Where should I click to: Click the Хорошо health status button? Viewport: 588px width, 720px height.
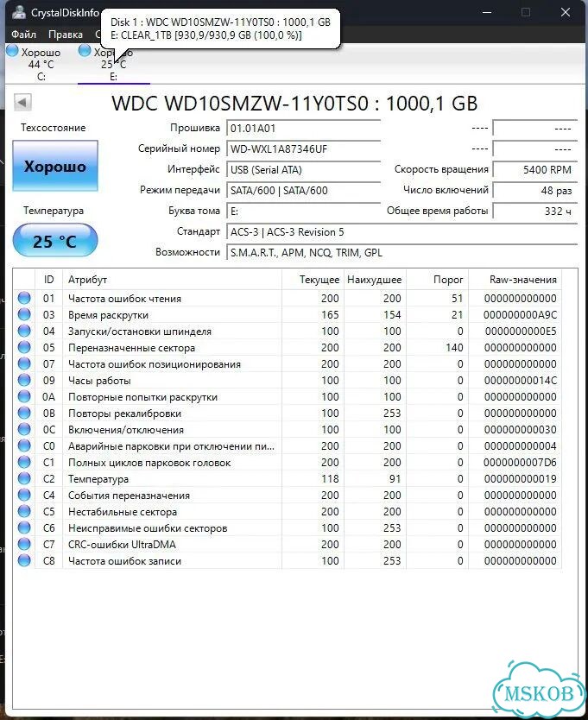(x=55, y=166)
